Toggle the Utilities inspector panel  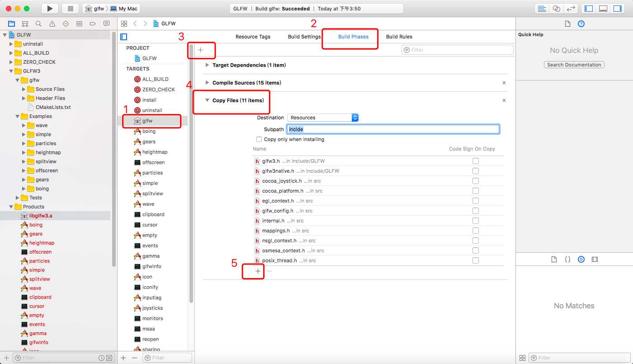point(618,9)
